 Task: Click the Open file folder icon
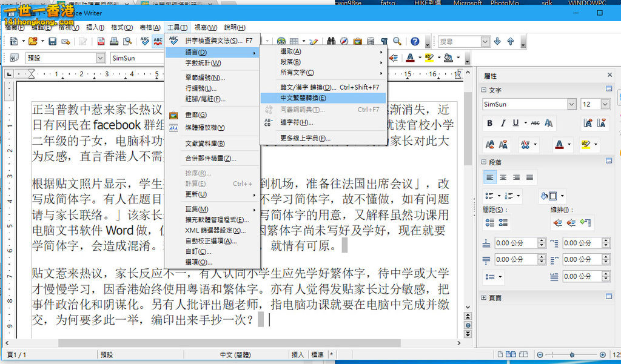(33, 41)
